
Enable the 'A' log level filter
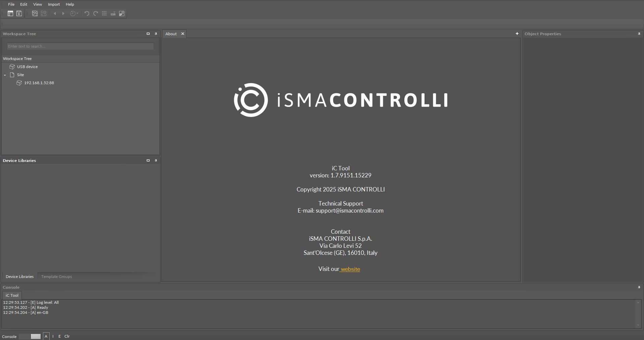(46, 336)
